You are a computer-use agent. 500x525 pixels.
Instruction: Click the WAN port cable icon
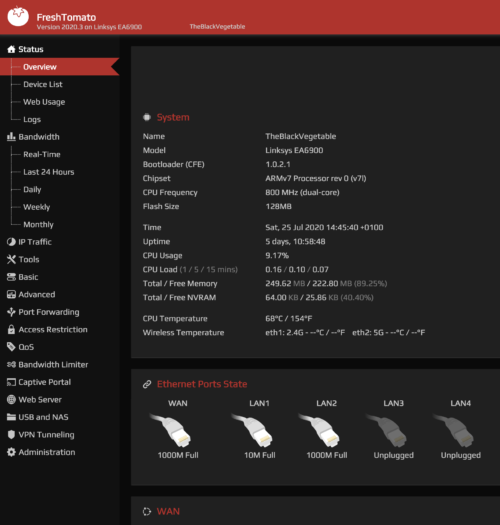[x=170, y=430]
